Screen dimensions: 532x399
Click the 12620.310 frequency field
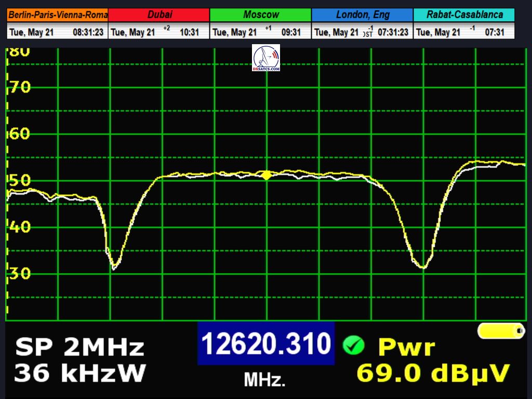tap(265, 343)
